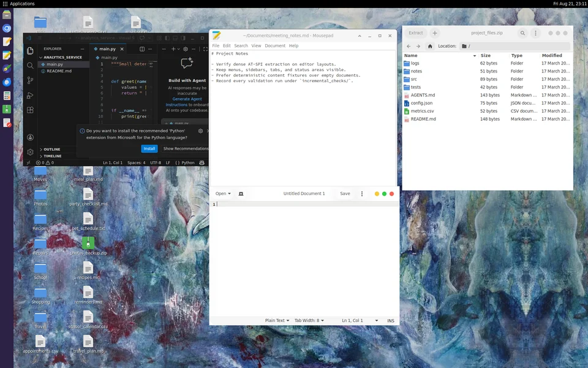Click the Copilot status icon in VS Code status bar

[202, 163]
